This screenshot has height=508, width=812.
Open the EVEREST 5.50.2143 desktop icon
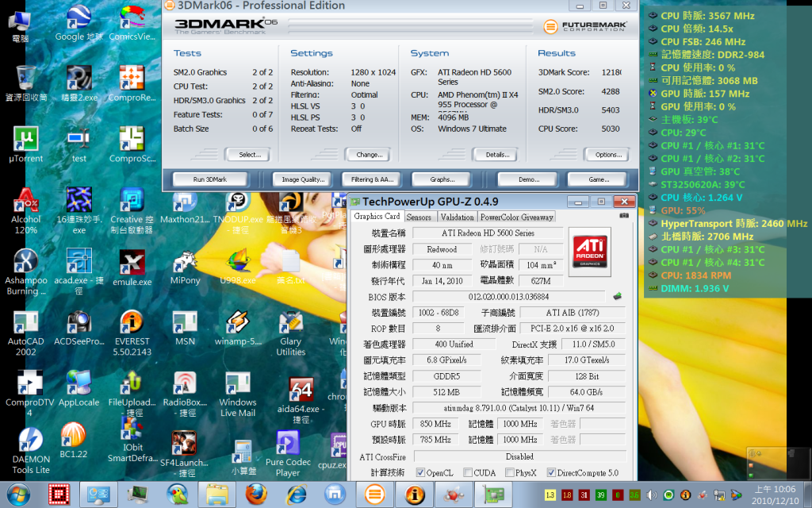click(132, 333)
